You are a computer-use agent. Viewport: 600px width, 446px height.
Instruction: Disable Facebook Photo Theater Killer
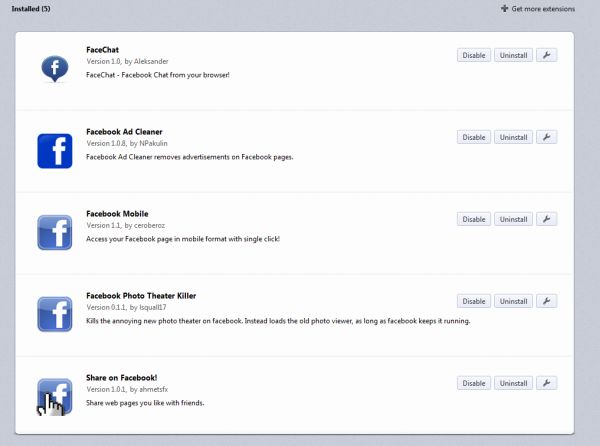coord(474,301)
